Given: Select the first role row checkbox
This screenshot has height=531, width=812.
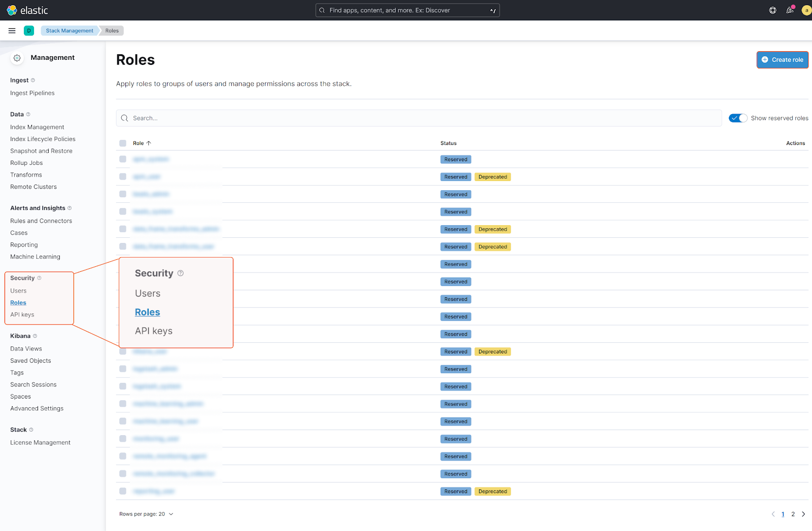Looking at the screenshot, I should point(123,159).
